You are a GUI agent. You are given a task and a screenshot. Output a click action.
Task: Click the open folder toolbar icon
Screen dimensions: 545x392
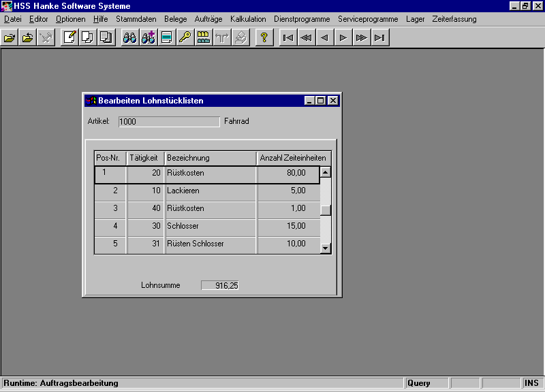(x=10, y=38)
